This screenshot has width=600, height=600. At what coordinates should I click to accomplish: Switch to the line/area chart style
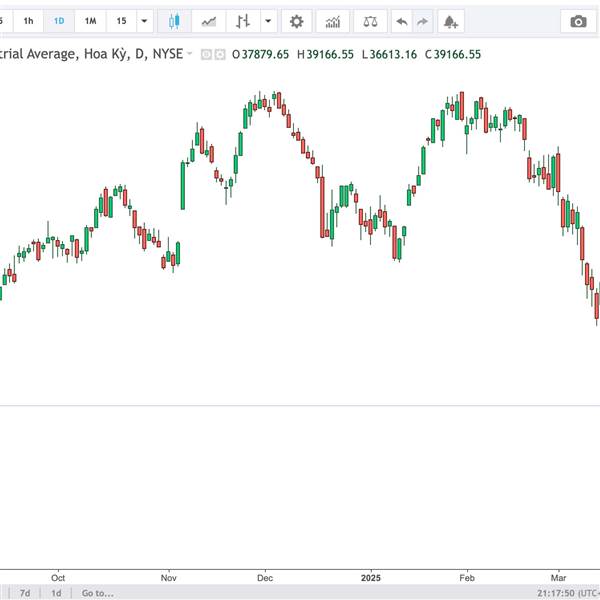(209, 21)
